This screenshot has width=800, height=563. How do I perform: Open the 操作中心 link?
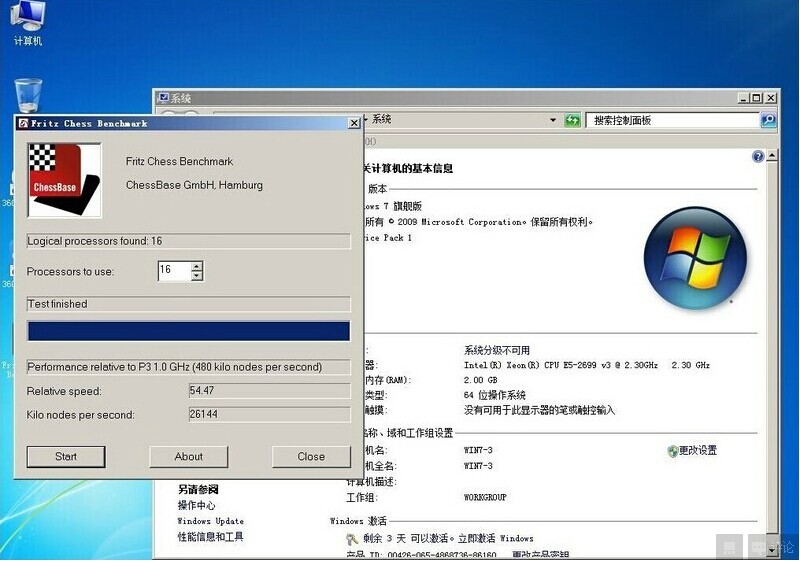coord(196,505)
